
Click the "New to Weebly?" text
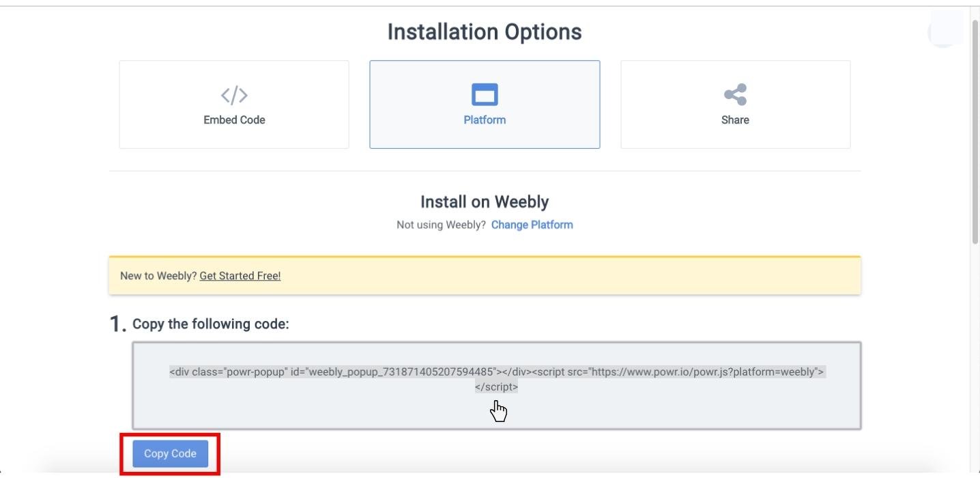click(x=158, y=276)
